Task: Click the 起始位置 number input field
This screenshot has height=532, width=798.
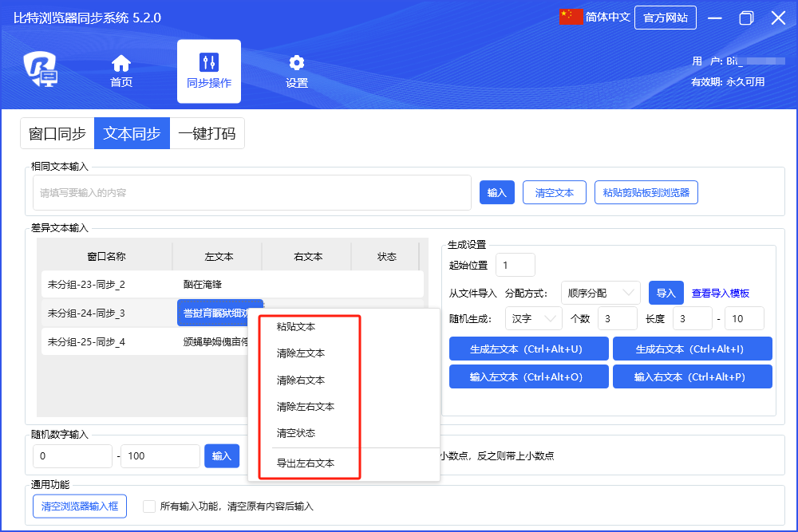Action: (515, 265)
